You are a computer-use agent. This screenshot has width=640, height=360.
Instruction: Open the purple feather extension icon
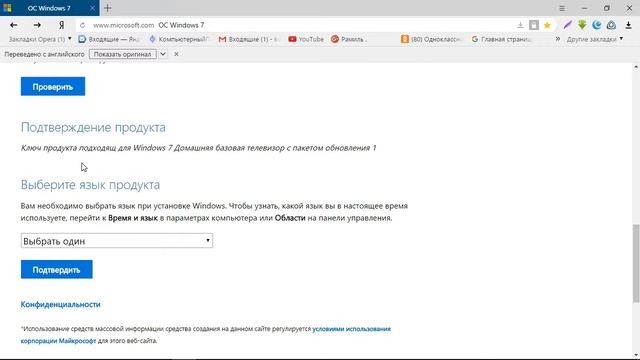567,25
